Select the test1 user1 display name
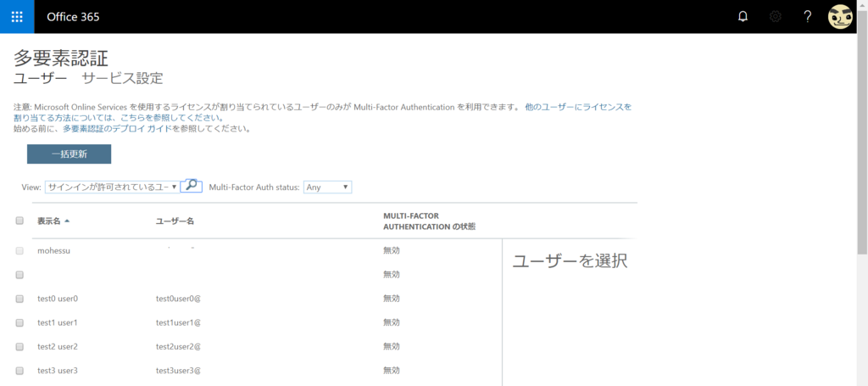The image size is (868, 386). click(x=58, y=322)
